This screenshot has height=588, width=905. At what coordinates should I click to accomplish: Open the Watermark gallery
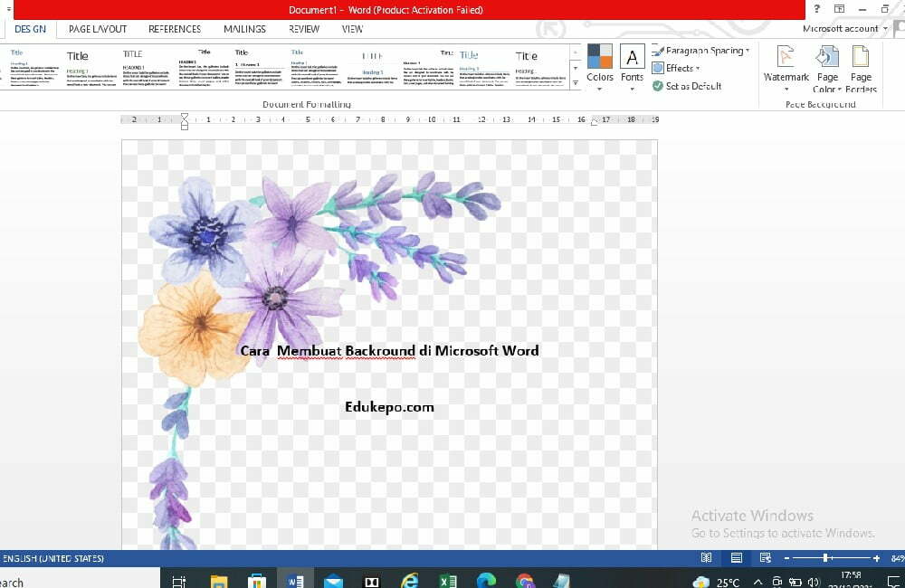786,56
